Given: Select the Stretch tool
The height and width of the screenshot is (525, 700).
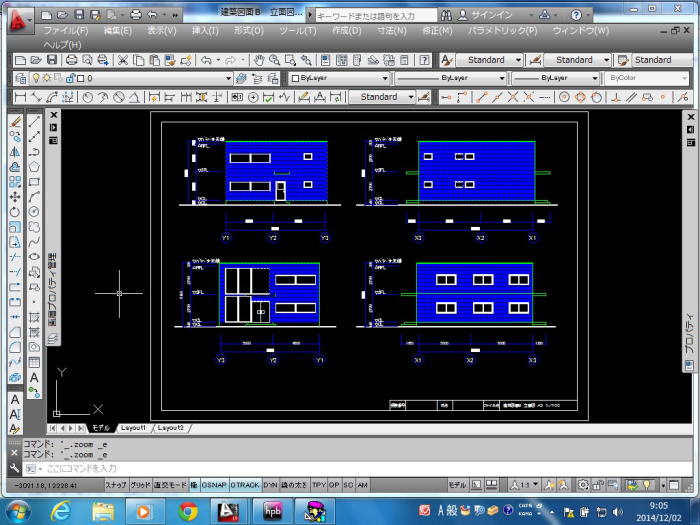Looking at the screenshot, I should click(15, 242).
